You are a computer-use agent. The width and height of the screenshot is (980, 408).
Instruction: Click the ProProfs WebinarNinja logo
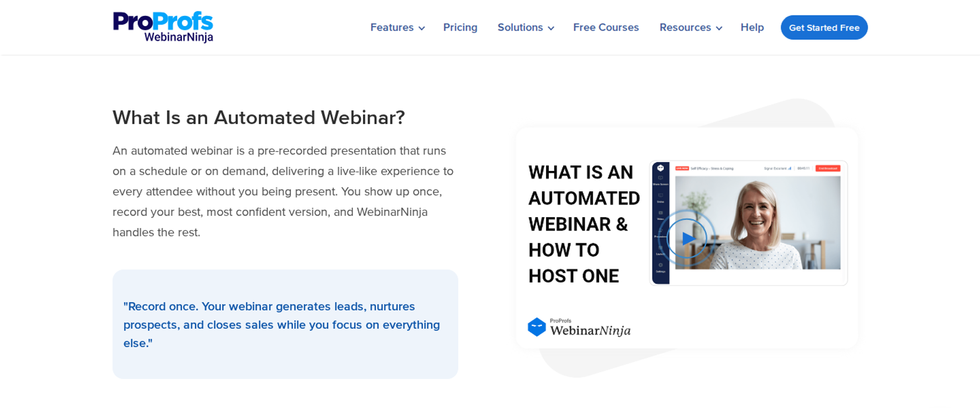[163, 27]
